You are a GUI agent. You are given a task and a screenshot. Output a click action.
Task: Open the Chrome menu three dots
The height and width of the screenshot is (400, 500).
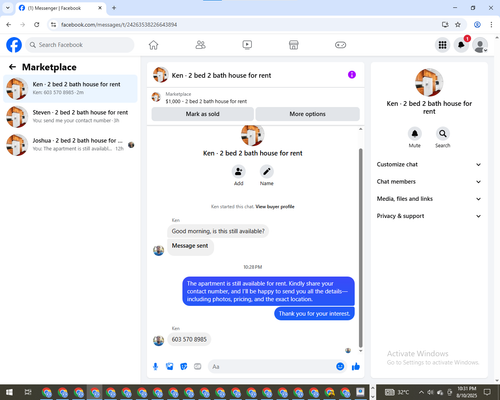coord(491,24)
